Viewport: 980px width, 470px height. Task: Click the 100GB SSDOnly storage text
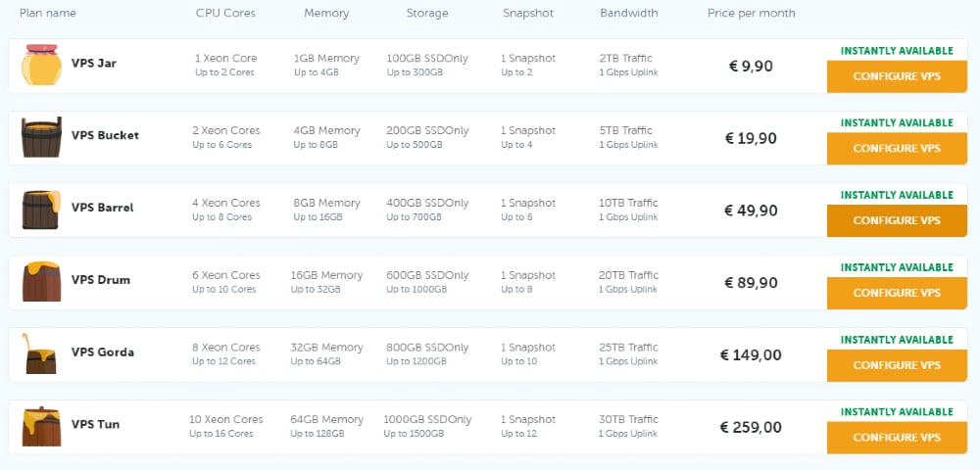pos(427,59)
